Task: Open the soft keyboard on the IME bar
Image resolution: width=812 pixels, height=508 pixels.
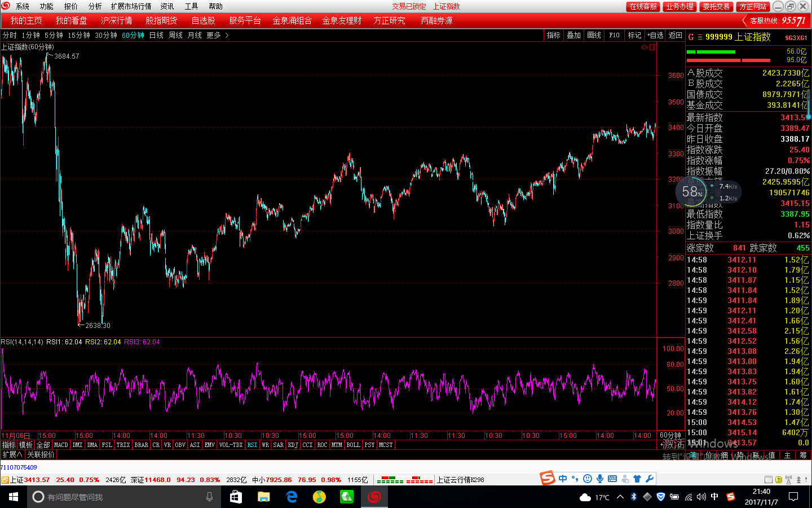Action: 612,479
